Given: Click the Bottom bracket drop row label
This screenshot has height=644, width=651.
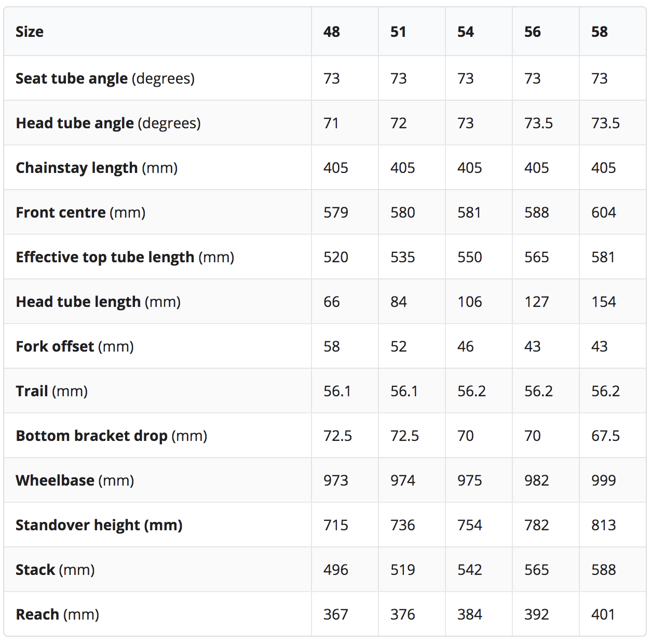Looking at the screenshot, I should [x=111, y=436].
